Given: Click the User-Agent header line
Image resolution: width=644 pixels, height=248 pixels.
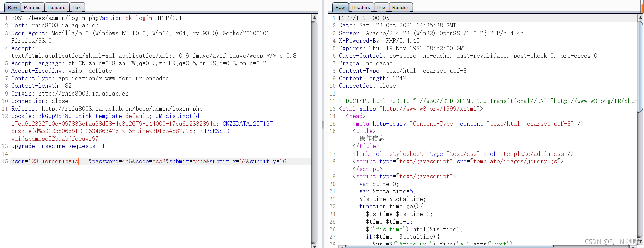Looking at the screenshot, I should (x=140, y=37).
